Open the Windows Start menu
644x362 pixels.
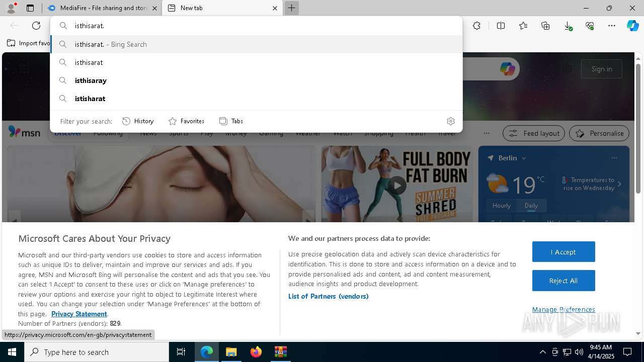(12, 352)
